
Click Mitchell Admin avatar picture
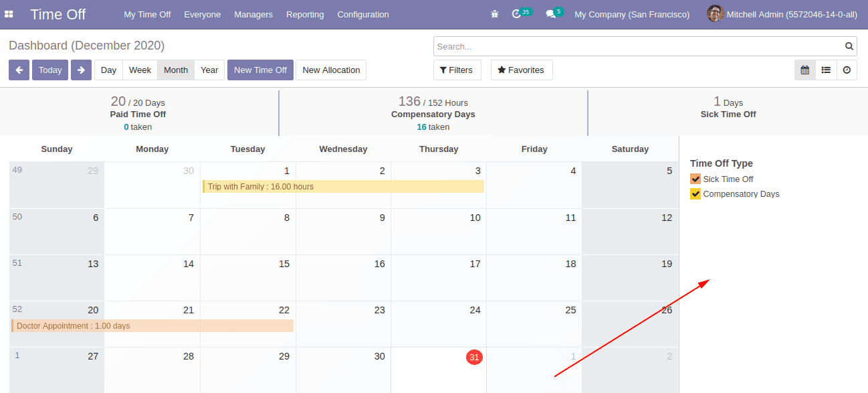(716, 13)
